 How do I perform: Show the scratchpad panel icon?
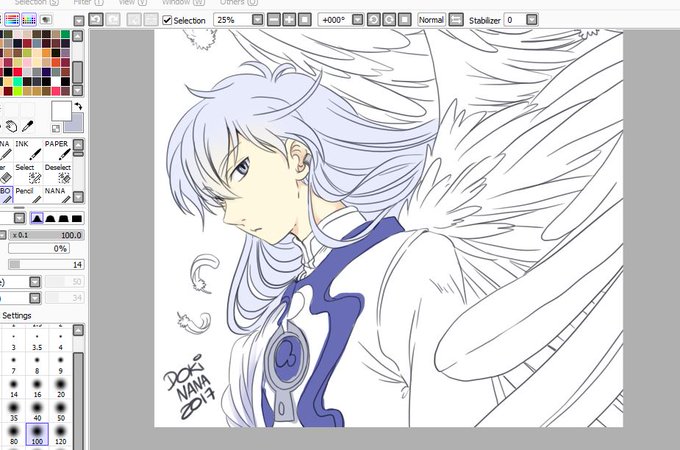(46, 20)
